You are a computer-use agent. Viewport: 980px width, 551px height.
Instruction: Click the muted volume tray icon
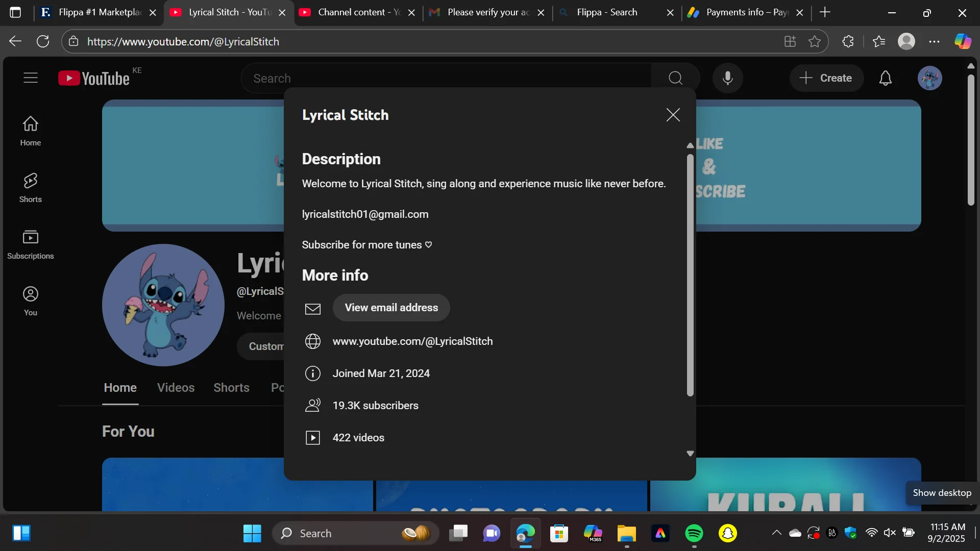coord(890,533)
